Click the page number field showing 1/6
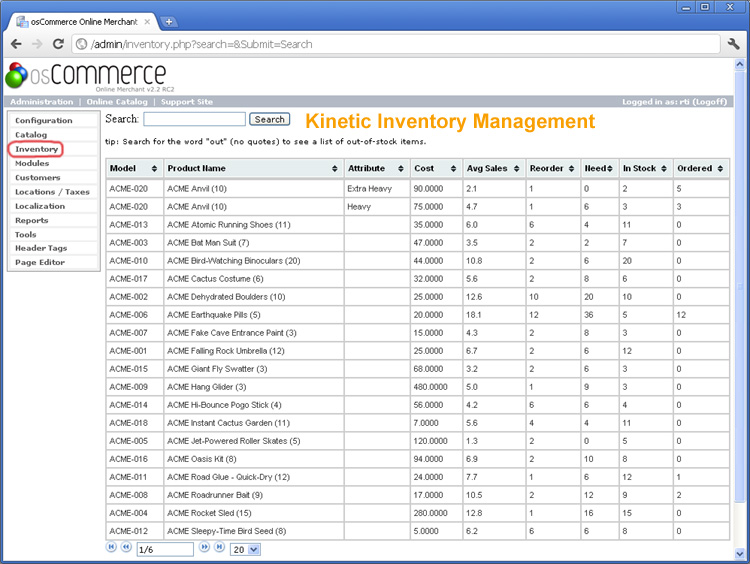This screenshot has height=564, width=750. (165, 550)
